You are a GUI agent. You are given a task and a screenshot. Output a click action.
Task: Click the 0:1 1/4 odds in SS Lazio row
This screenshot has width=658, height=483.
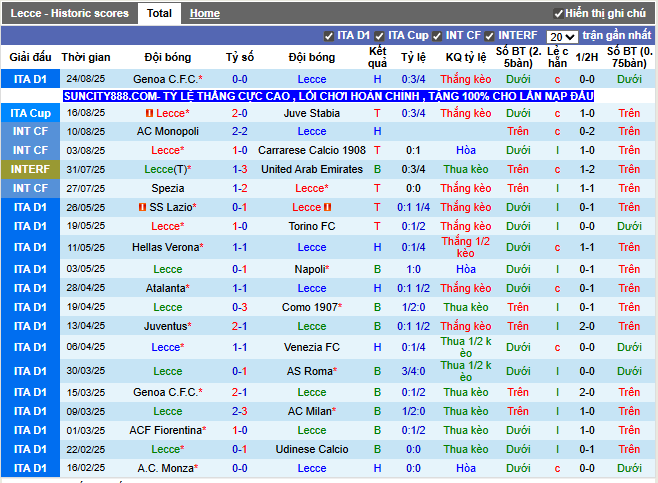(413, 207)
